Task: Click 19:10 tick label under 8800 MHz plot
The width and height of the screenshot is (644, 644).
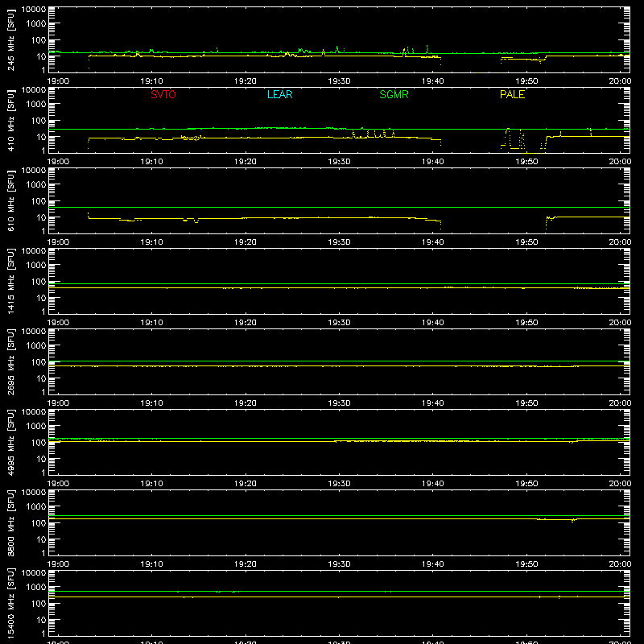Action: click(151, 564)
